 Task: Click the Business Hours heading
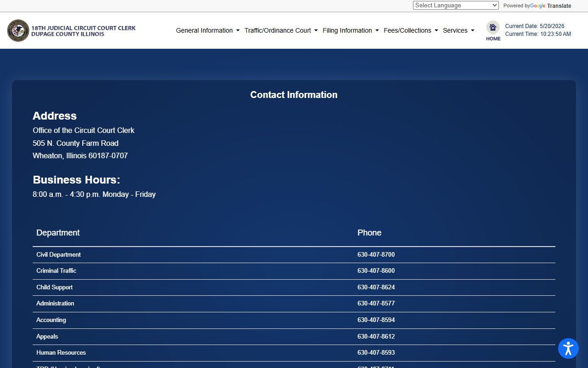pos(76,180)
